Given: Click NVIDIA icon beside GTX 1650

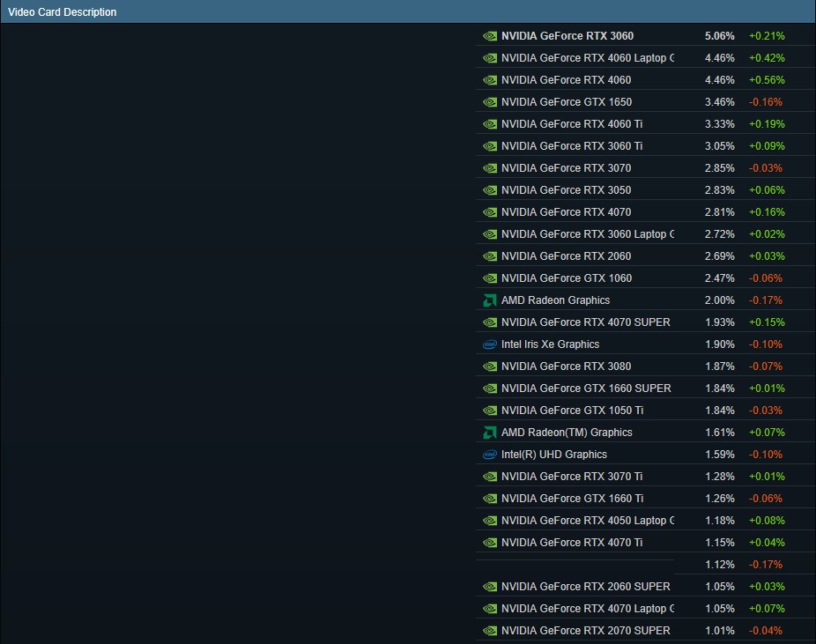Looking at the screenshot, I should coord(490,102).
